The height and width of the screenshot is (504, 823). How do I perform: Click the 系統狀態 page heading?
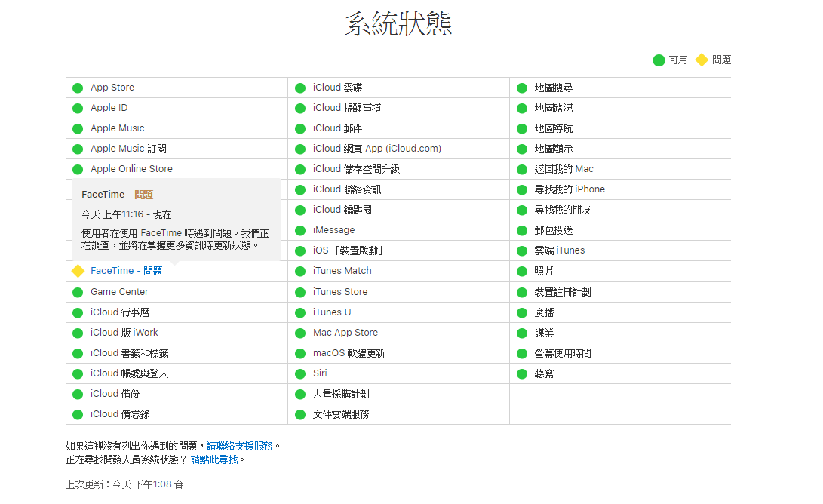pyautogui.click(x=398, y=24)
